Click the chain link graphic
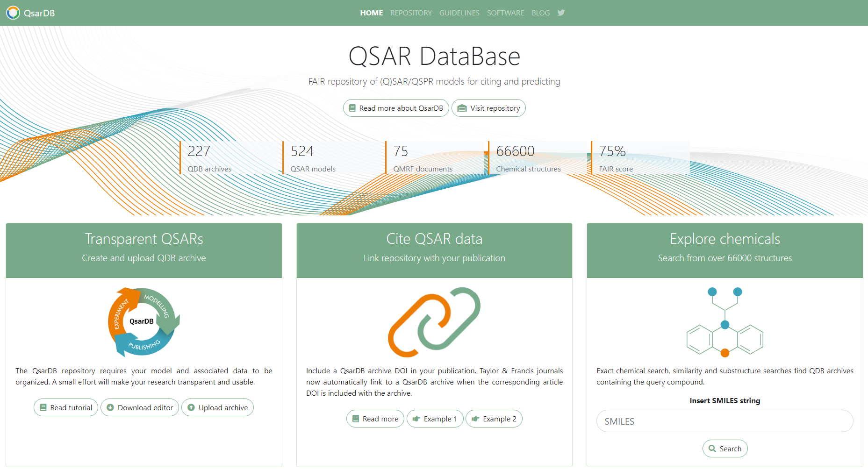This screenshot has width=868, height=470. [x=434, y=322]
